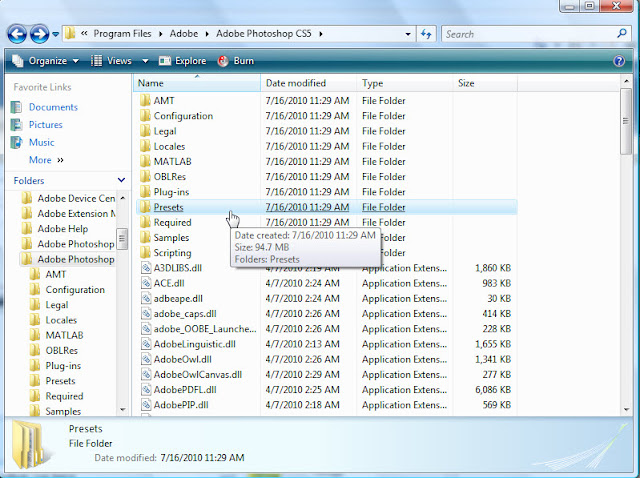Viewport: 640px width, 478px height.
Task: Click the Refresh button beside address bar
Action: [x=426, y=34]
